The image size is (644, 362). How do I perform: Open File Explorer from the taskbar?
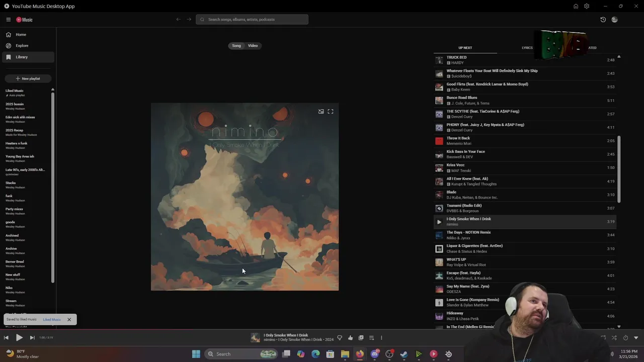click(345, 354)
